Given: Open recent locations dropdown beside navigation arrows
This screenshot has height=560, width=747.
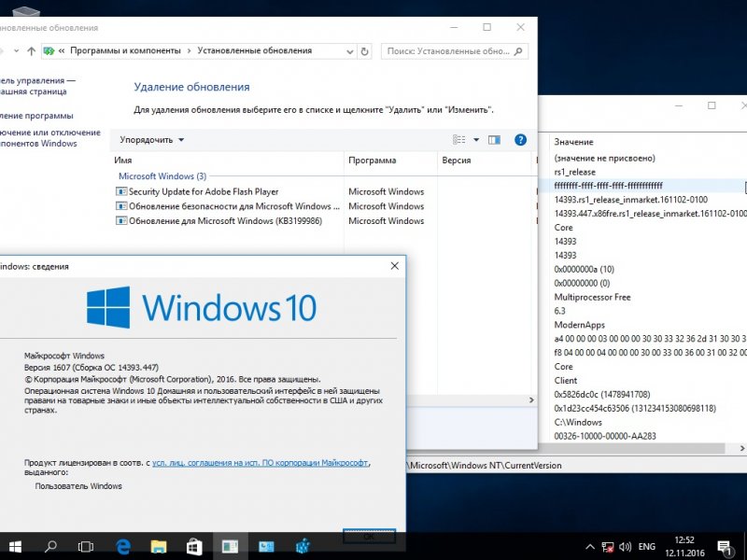Looking at the screenshot, I should point(16,51).
